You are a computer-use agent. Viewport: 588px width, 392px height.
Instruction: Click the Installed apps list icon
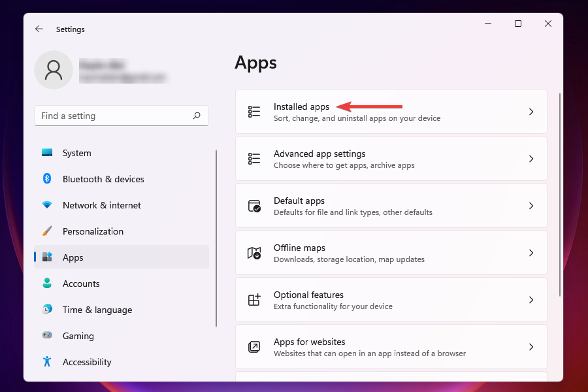point(254,112)
